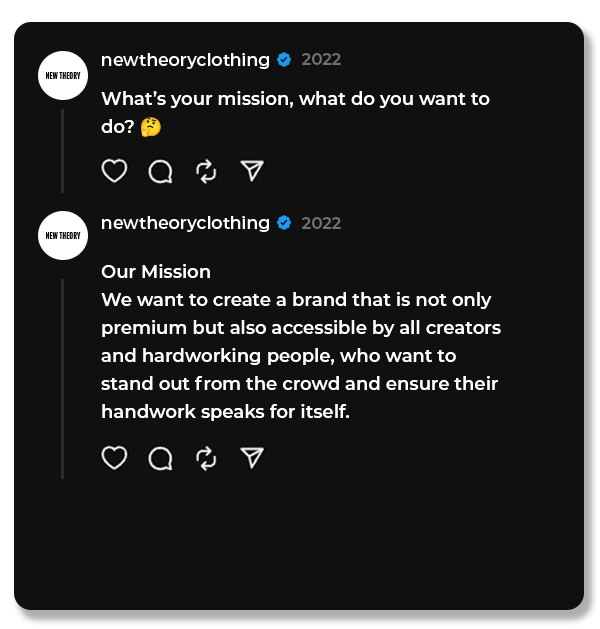The width and height of the screenshot is (600, 629).
Task: Repost the "What's your mission" post
Action: (206, 172)
